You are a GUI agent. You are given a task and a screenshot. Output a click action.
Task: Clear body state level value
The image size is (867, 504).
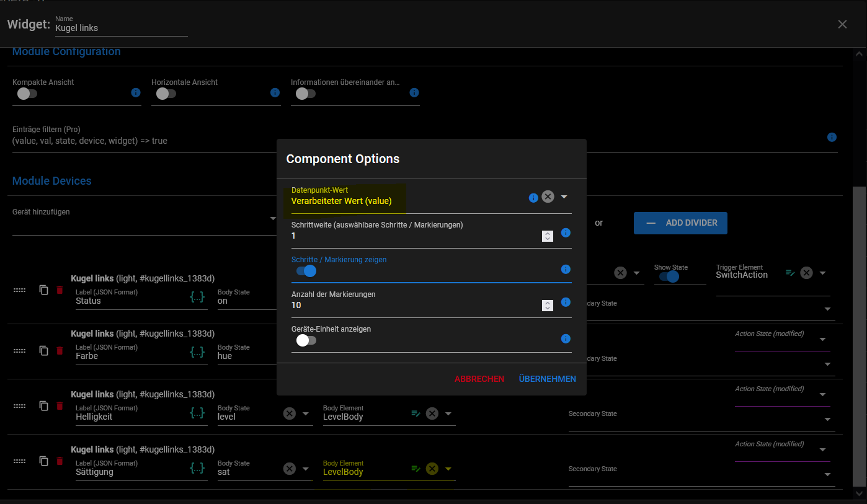point(290,413)
